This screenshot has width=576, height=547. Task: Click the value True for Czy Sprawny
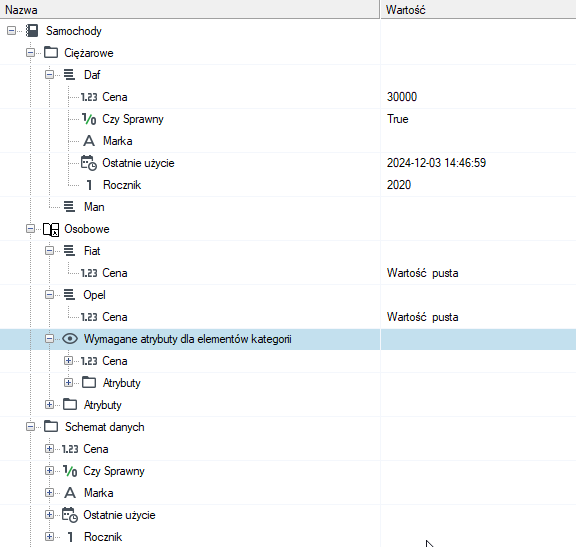[x=397, y=119]
